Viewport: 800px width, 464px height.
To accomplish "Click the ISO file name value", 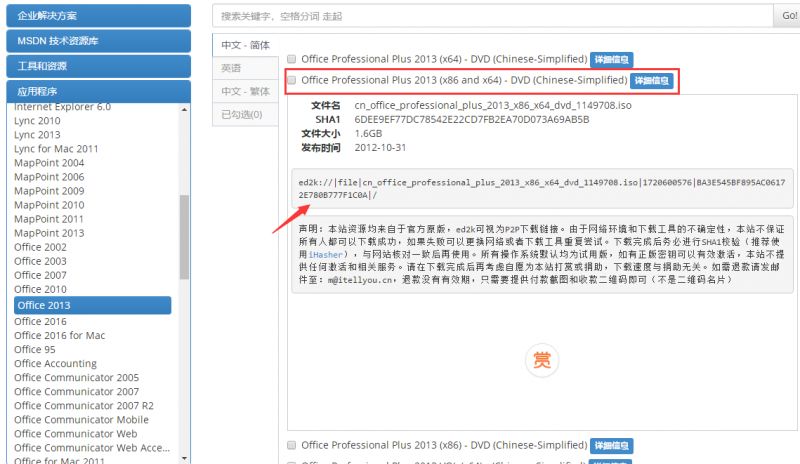I will [x=493, y=105].
